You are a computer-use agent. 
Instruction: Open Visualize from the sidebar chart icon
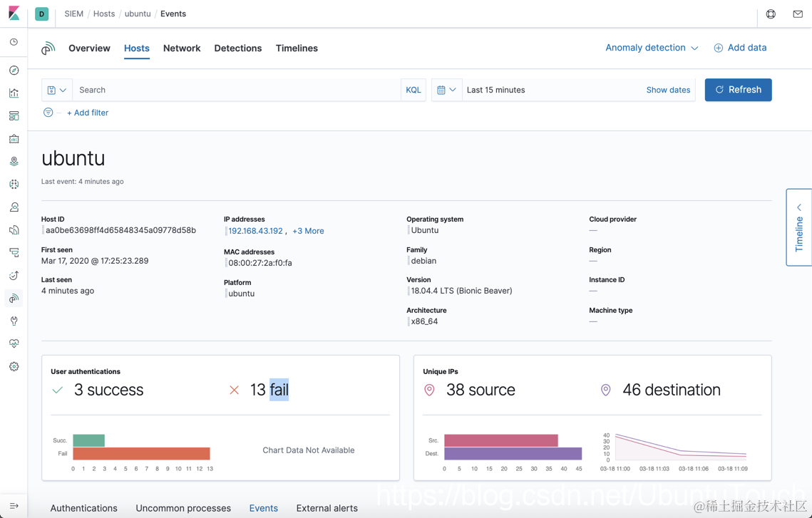pyautogui.click(x=14, y=93)
